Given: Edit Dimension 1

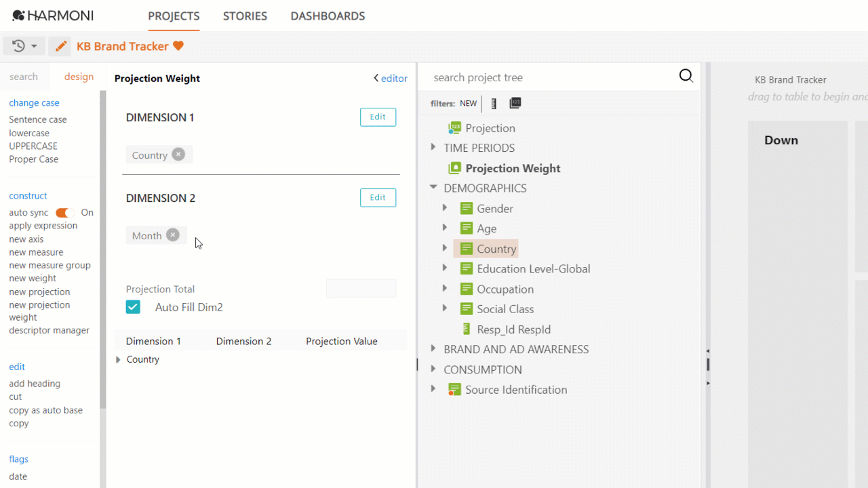Looking at the screenshot, I should pos(378,117).
